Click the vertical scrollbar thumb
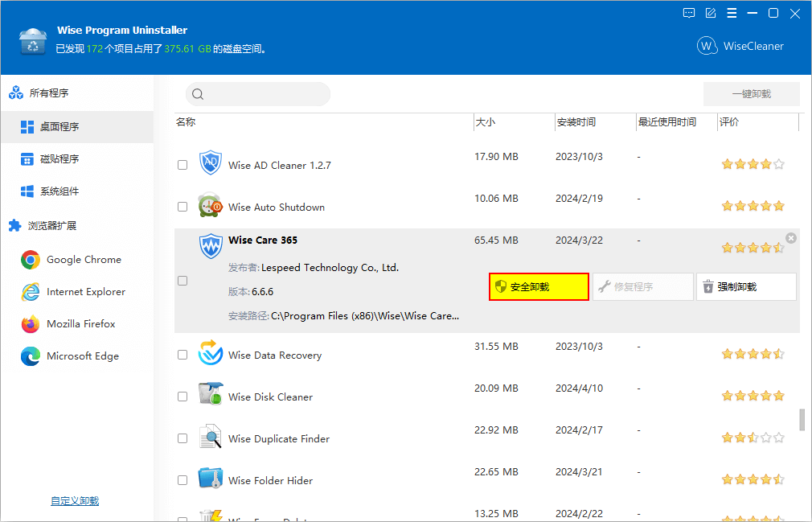 (802, 420)
